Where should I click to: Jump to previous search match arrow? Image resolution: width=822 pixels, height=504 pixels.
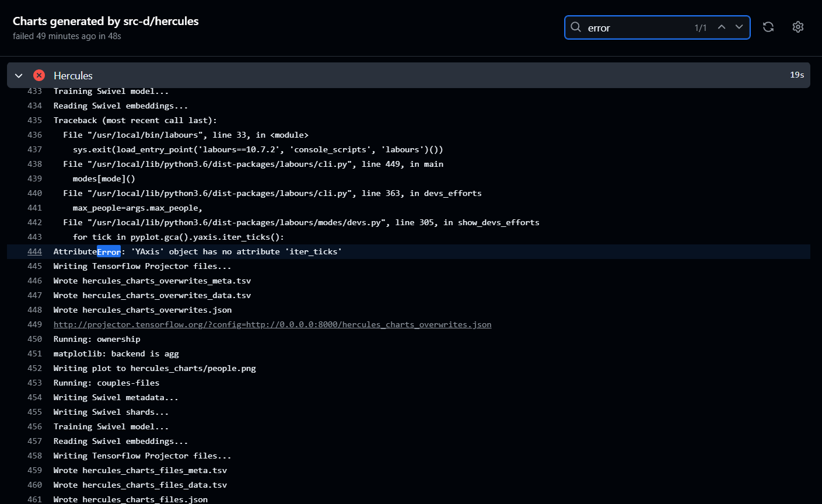(x=722, y=27)
